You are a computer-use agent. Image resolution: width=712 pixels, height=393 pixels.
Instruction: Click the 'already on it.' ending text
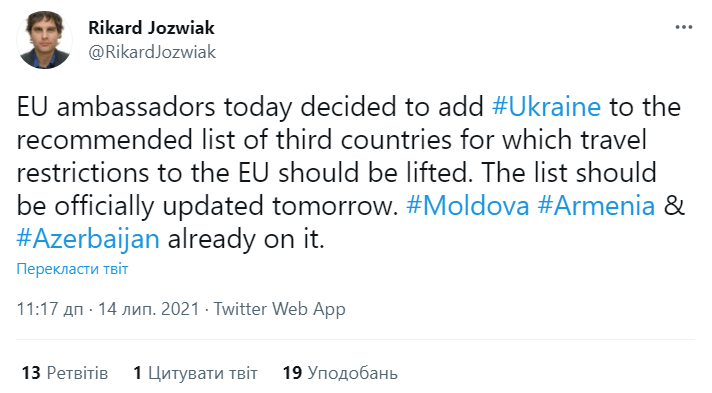click(246, 239)
